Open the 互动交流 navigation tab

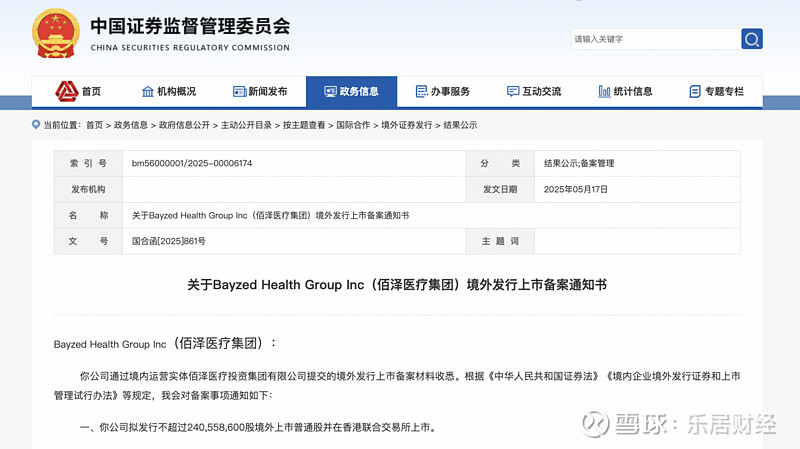[x=534, y=91]
